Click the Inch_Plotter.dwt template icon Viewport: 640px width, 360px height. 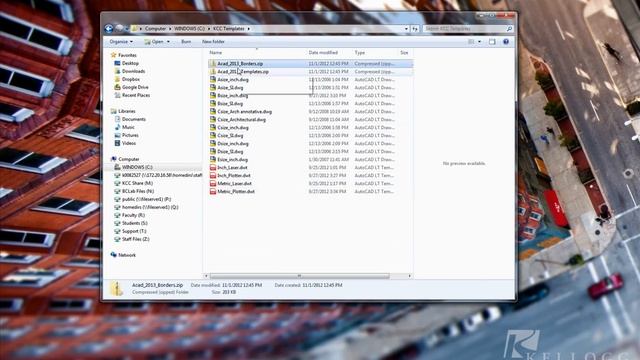(x=213, y=176)
